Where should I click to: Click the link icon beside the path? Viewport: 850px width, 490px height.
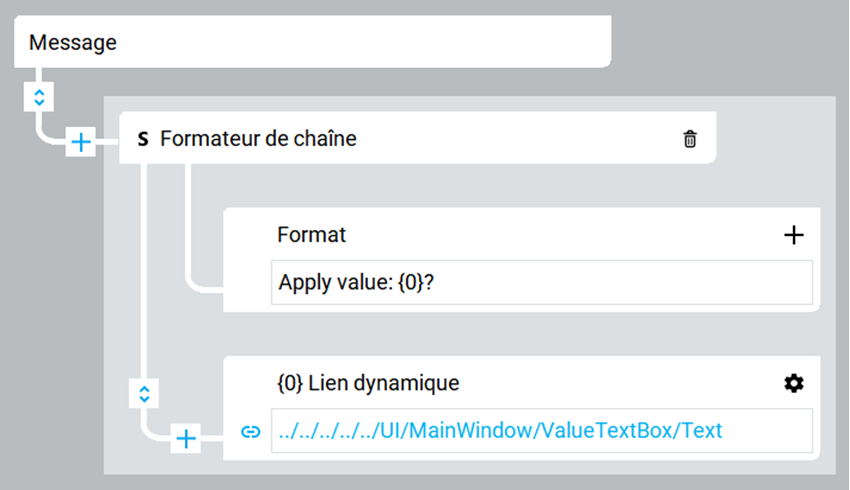[251, 431]
